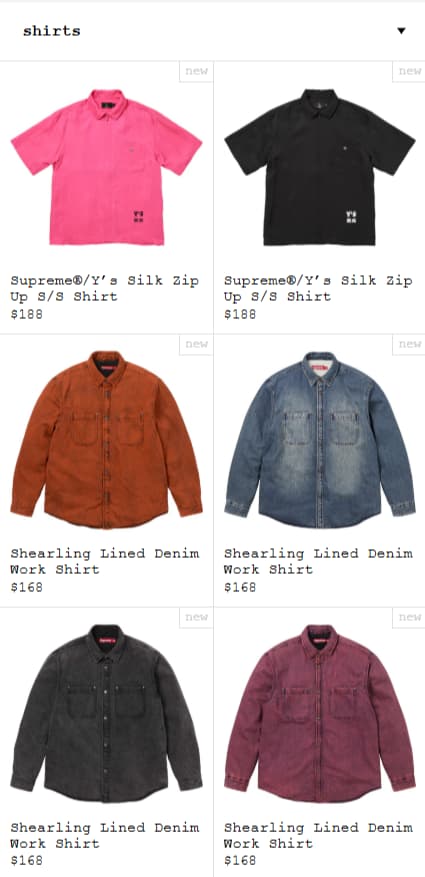This screenshot has width=425, height=877.
Task: Open the shirts category selector label
Action: (x=51, y=31)
